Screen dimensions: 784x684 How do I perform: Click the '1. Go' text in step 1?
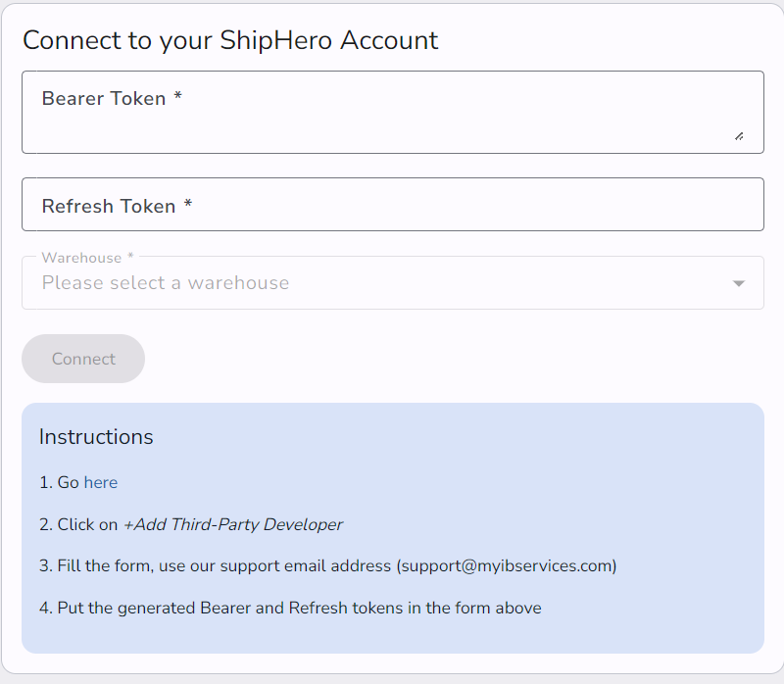[59, 482]
